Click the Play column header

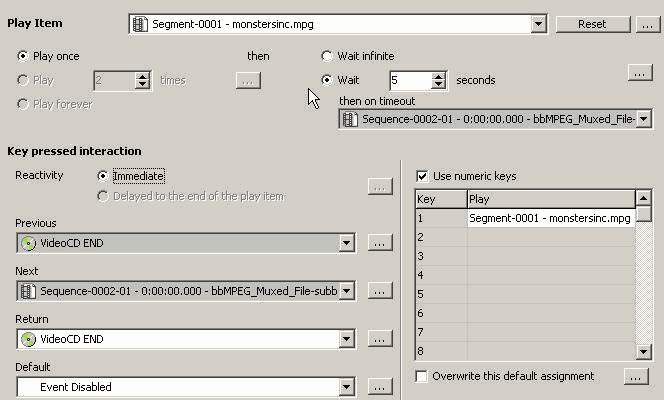551,199
